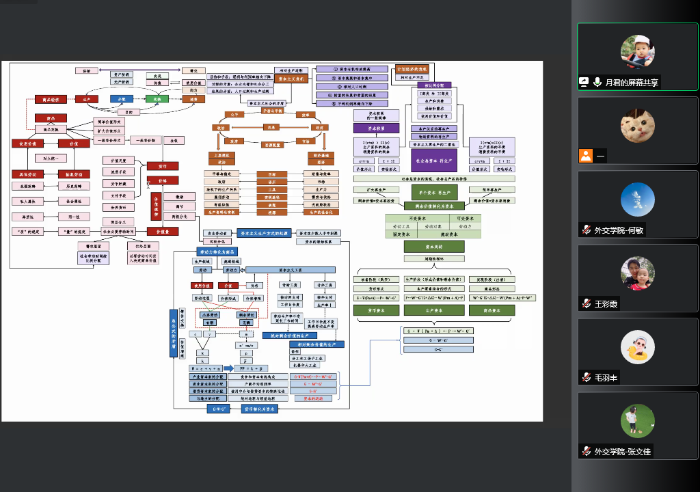Click the screen share icon on 月莉's tile

pyautogui.click(x=584, y=81)
